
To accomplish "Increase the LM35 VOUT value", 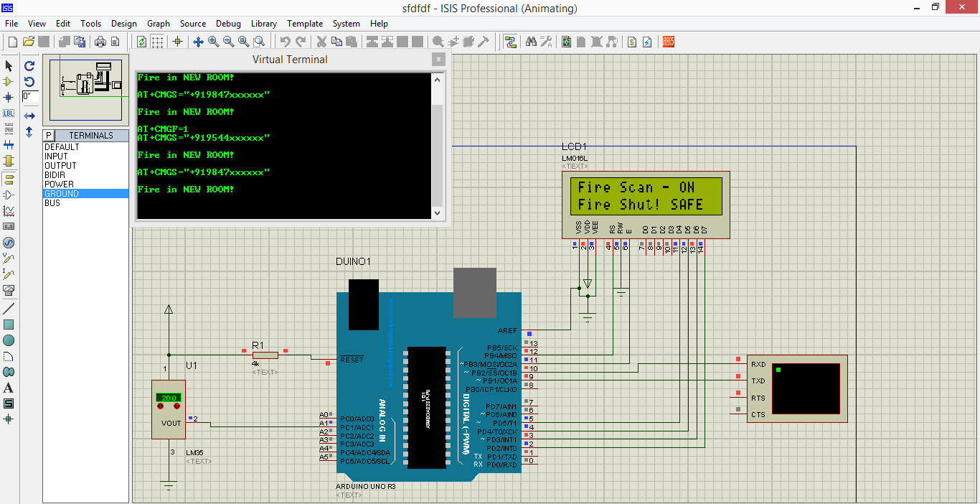I will click(x=177, y=404).
